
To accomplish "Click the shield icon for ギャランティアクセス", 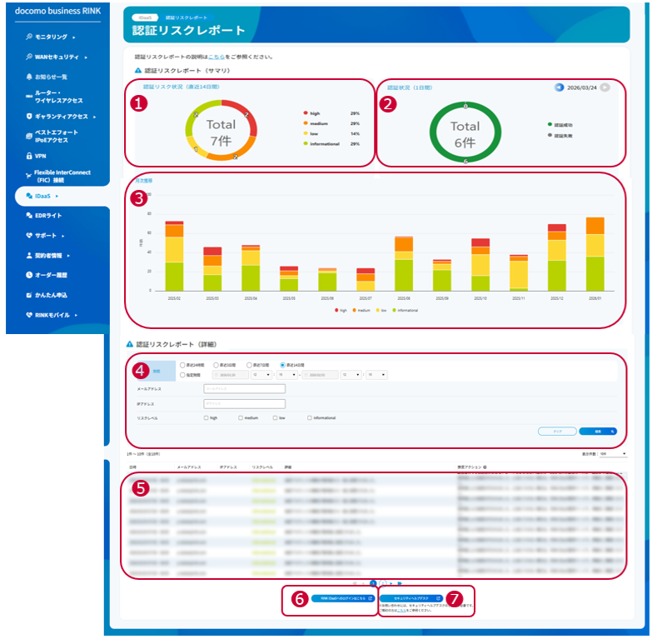I will point(29,117).
